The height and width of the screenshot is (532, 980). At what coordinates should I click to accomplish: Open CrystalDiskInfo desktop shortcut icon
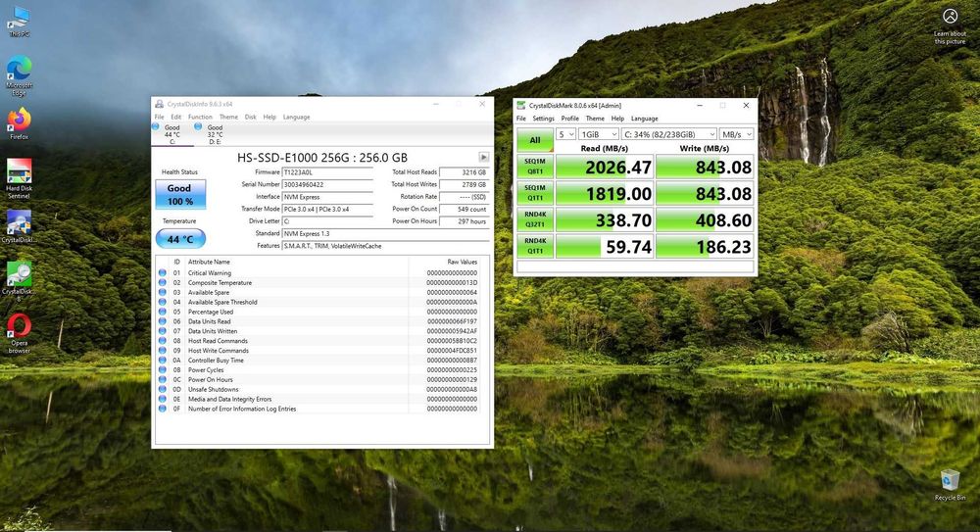tap(19, 226)
